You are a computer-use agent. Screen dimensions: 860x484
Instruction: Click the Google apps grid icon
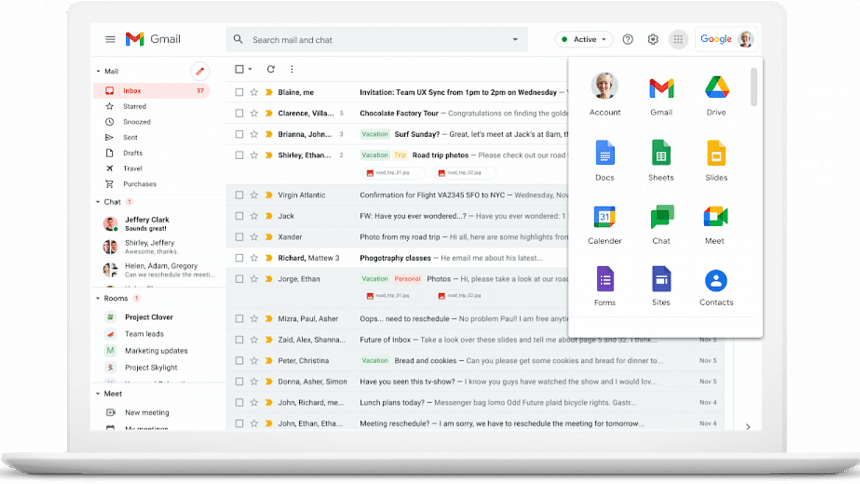[678, 39]
